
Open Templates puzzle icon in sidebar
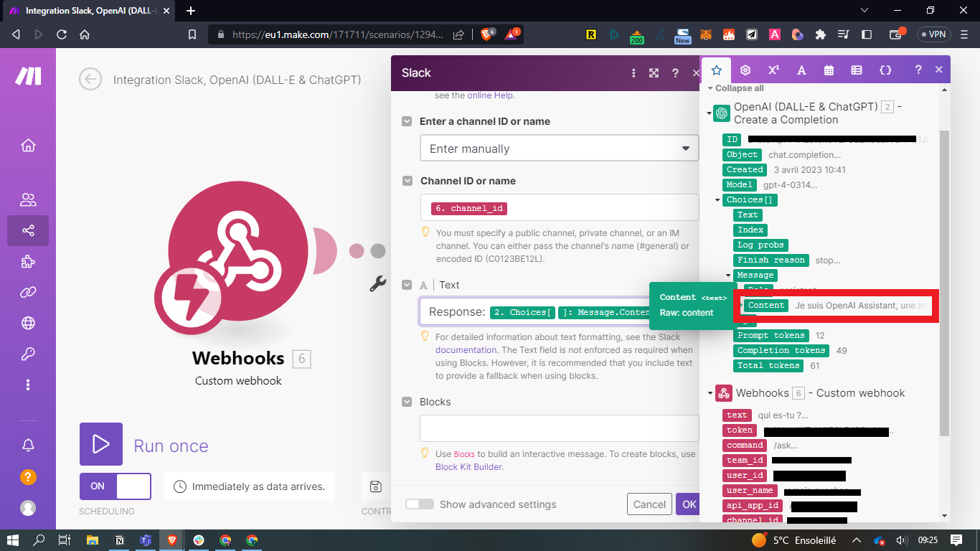pos(28,262)
